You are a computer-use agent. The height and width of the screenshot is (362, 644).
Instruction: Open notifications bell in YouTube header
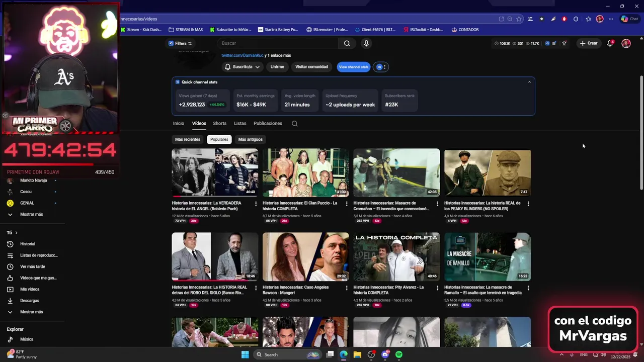(x=610, y=43)
